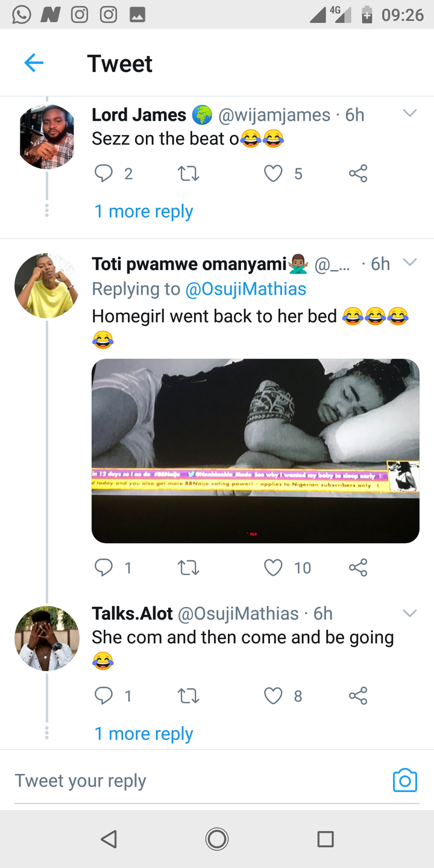Share Toti's tweet via share icon
Viewport: 434px width, 868px height.
(x=358, y=567)
